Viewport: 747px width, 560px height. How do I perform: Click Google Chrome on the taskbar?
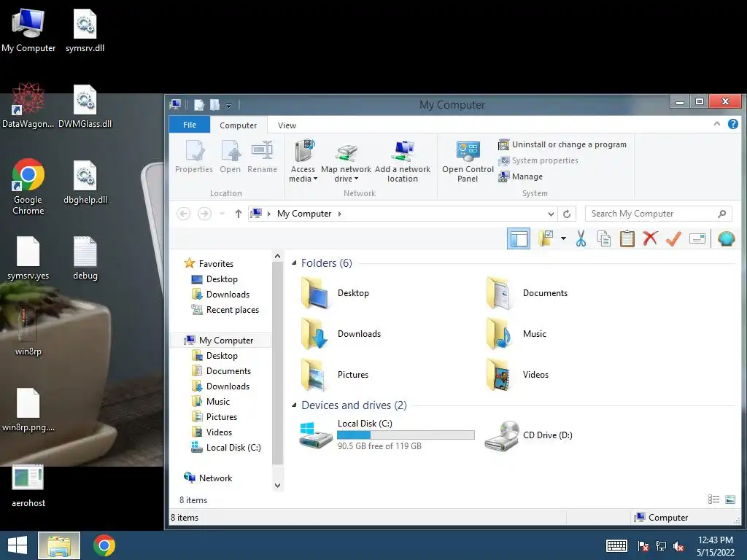pos(104,545)
